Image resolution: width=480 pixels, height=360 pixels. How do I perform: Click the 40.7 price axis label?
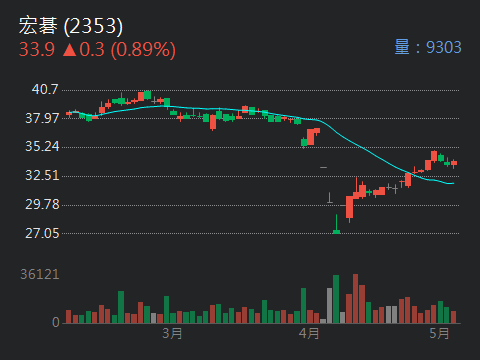pyautogui.click(x=45, y=89)
